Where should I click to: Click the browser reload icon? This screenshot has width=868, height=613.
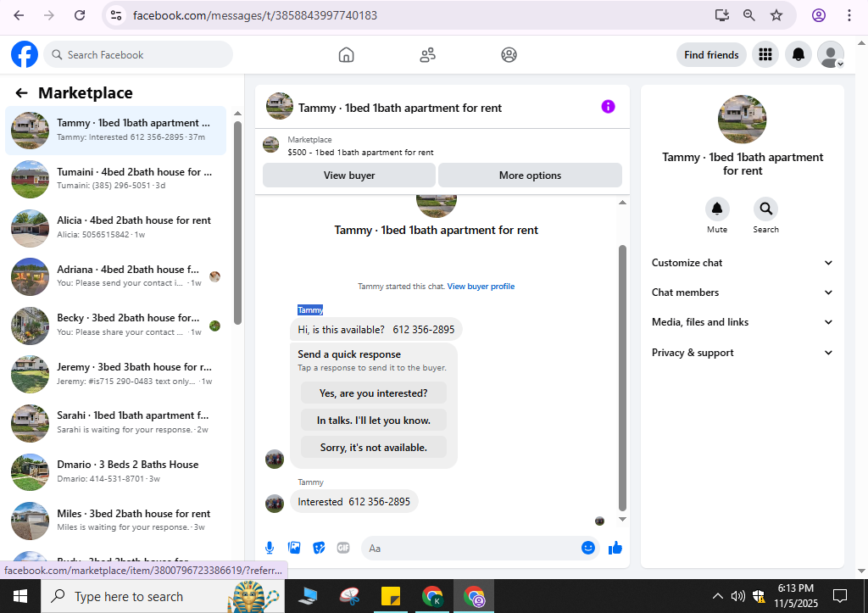coord(80,15)
